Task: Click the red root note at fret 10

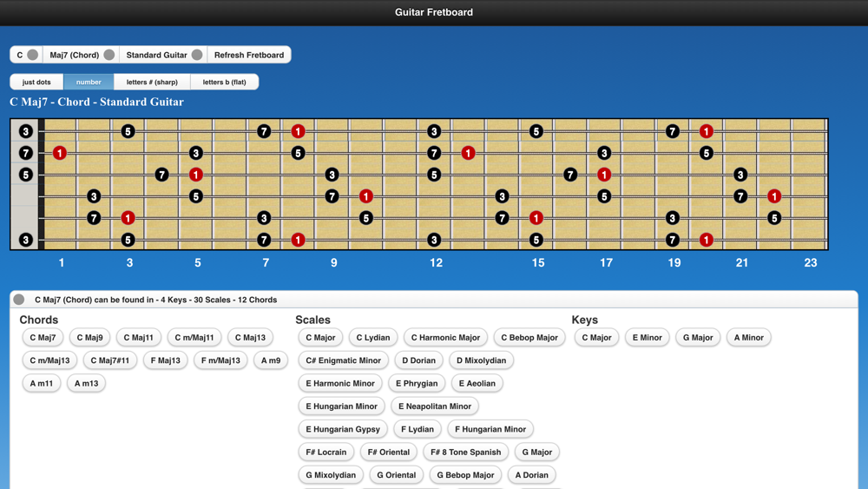Action: click(x=366, y=196)
